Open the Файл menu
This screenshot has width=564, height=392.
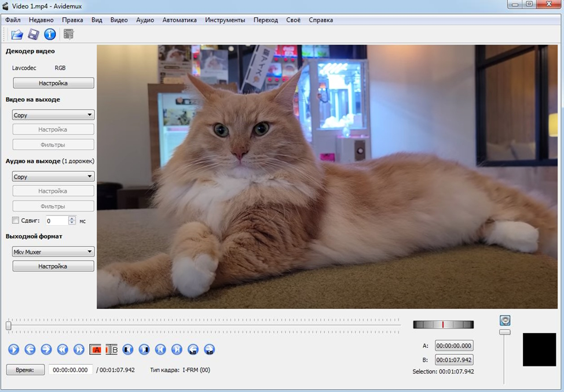(x=13, y=20)
